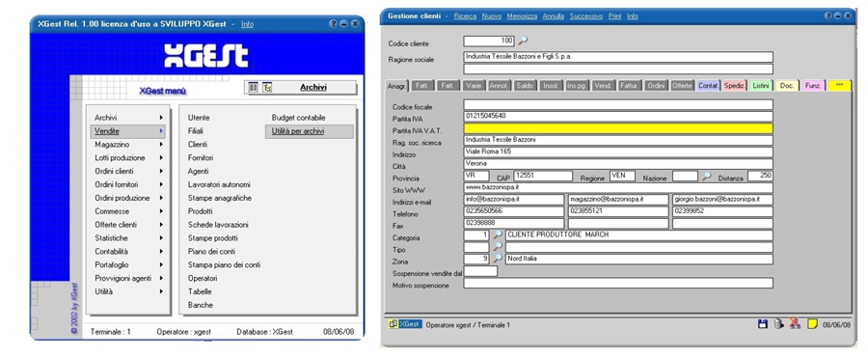The image size is (868, 357).
Task: Open the Banche menu entry
Action: 201,305
